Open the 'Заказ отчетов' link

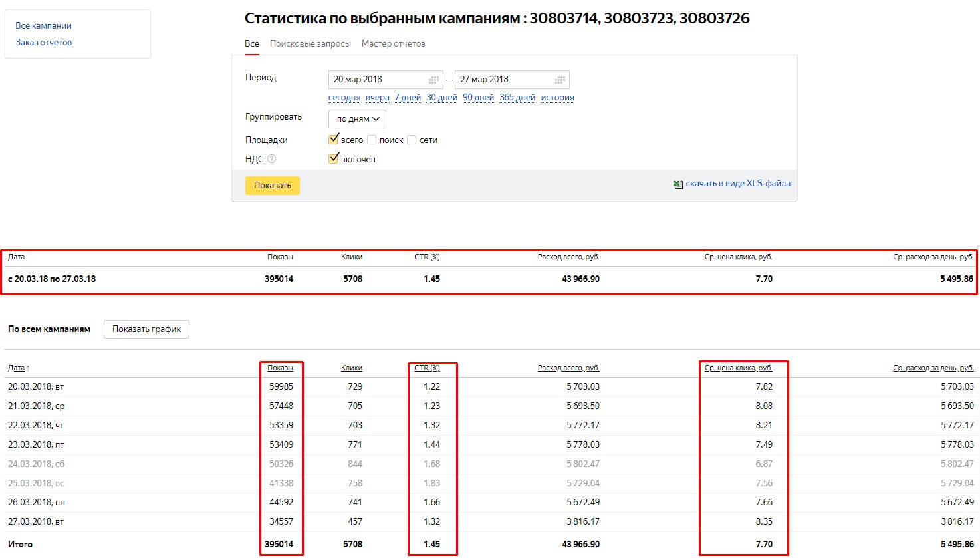(x=43, y=43)
